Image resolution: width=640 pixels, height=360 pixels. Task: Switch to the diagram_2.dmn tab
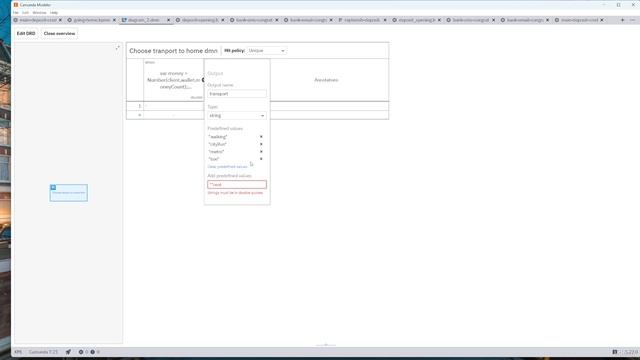pyautogui.click(x=144, y=20)
